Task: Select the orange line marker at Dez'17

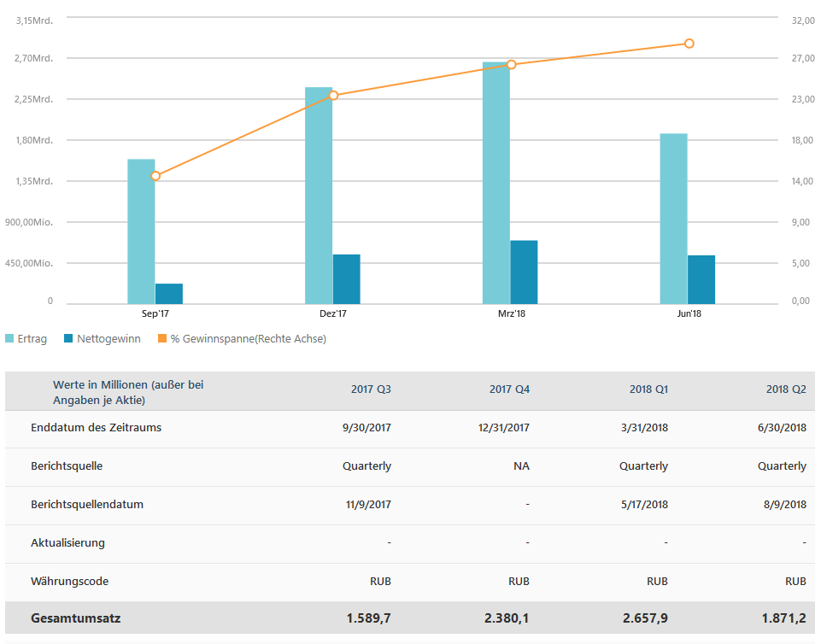Action: 333,95
